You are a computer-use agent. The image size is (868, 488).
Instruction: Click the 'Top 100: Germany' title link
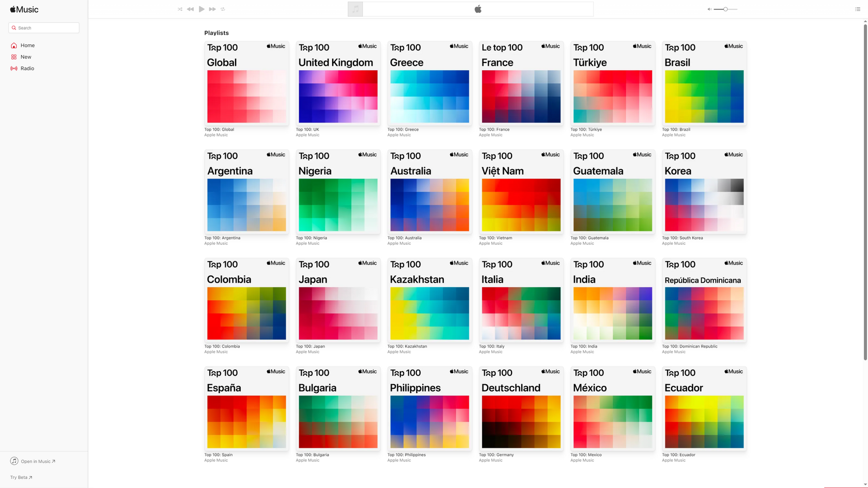tap(497, 455)
